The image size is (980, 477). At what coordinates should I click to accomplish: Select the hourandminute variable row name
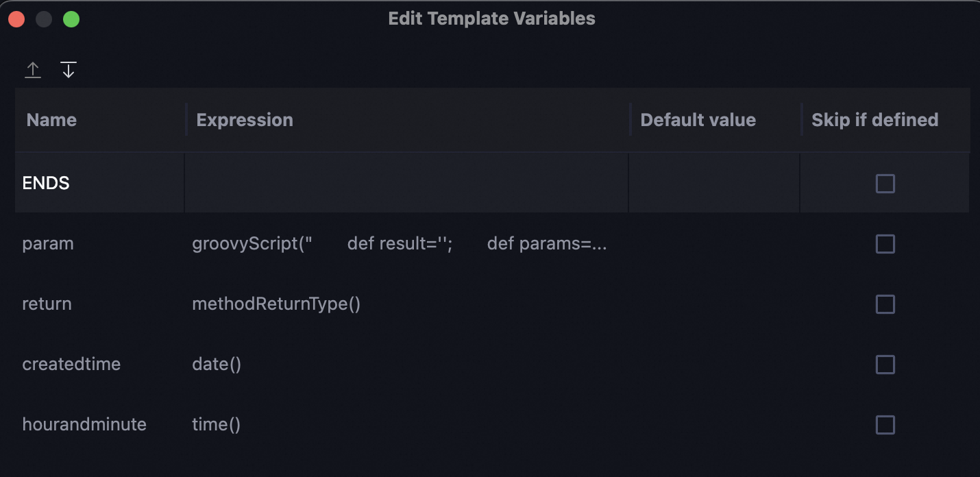click(84, 425)
